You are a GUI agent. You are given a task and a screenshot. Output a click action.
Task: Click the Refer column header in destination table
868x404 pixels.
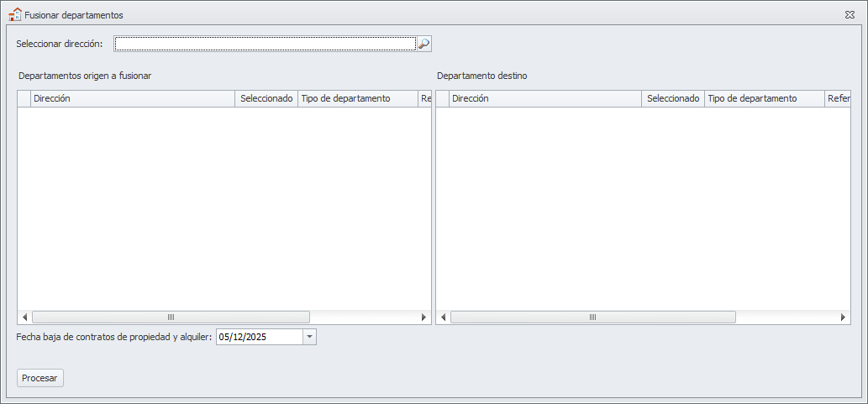838,98
